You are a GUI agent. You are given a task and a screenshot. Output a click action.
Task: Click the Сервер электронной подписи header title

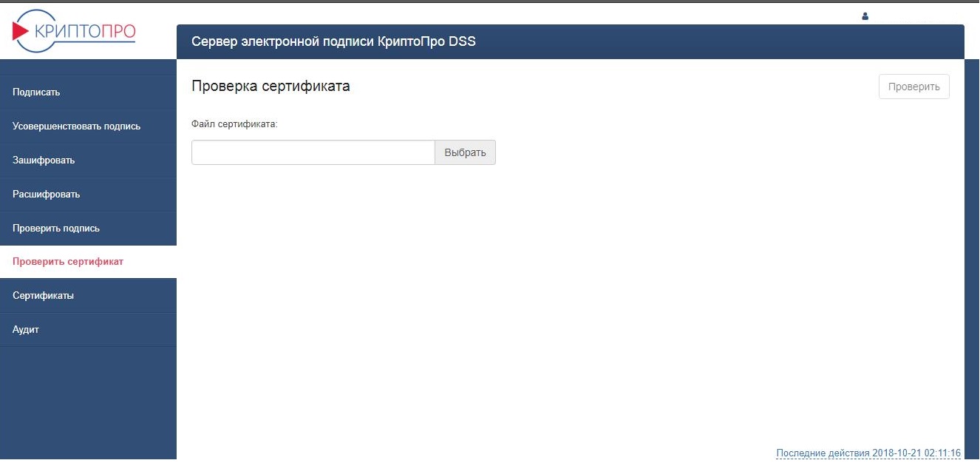click(333, 41)
